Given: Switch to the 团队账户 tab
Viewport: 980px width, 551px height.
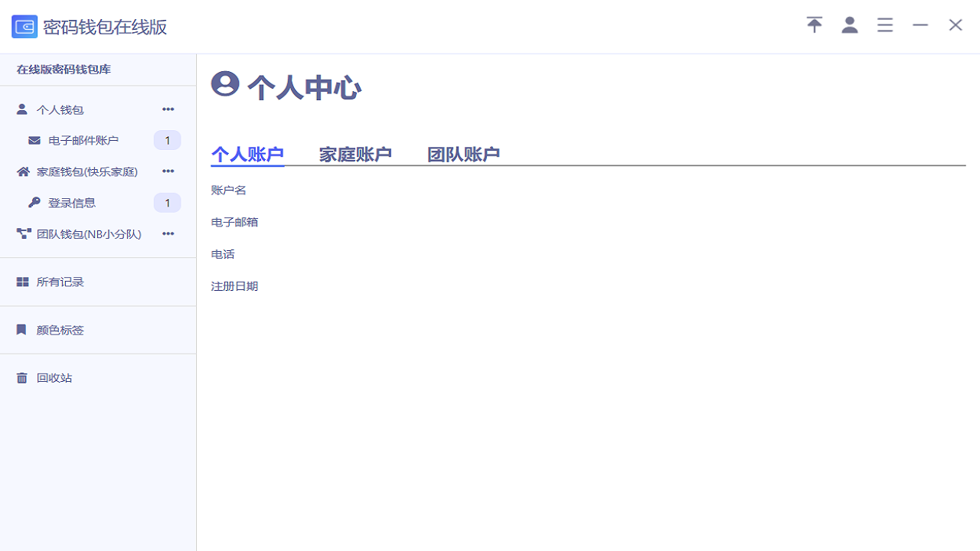Looking at the screenshot, I should 463,154.
